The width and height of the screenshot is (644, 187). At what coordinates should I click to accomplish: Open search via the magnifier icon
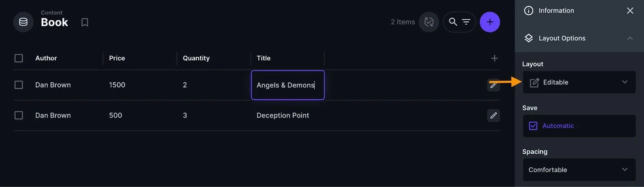pos(453,22)
